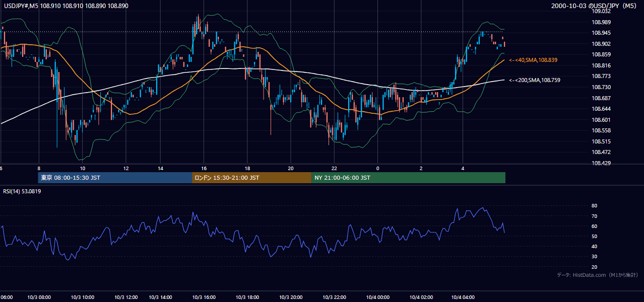Click the 10/3 10:00 bottom time label

[83, 297]
